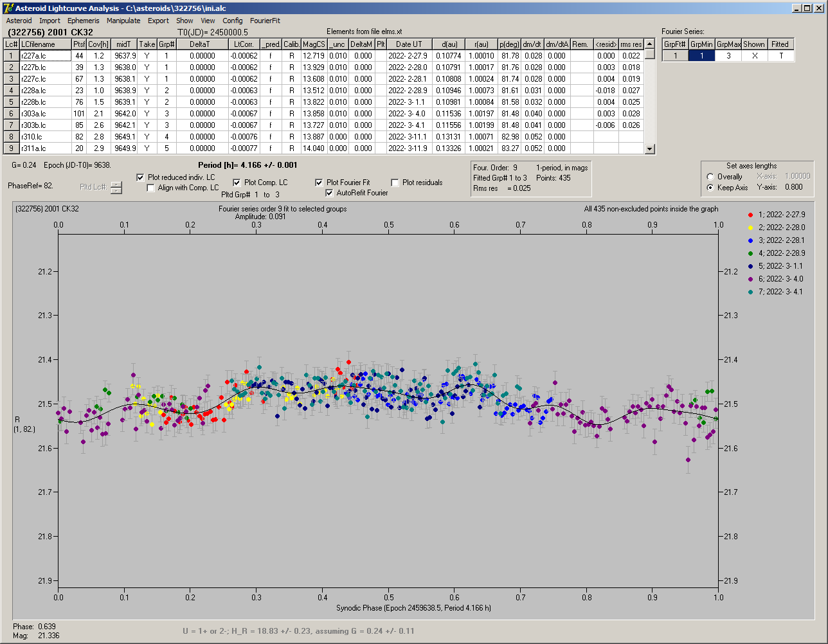
Task: Click the LtCorr. column header
Action: (244, 44)
